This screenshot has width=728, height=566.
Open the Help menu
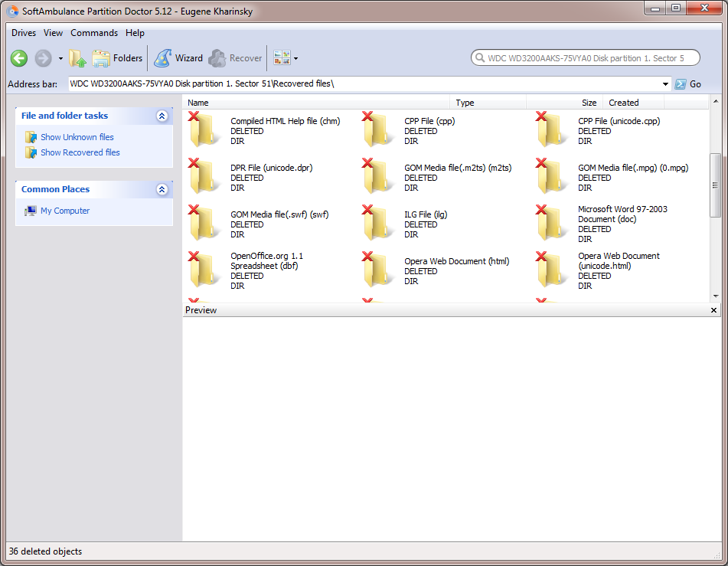(x=135, y=33)
